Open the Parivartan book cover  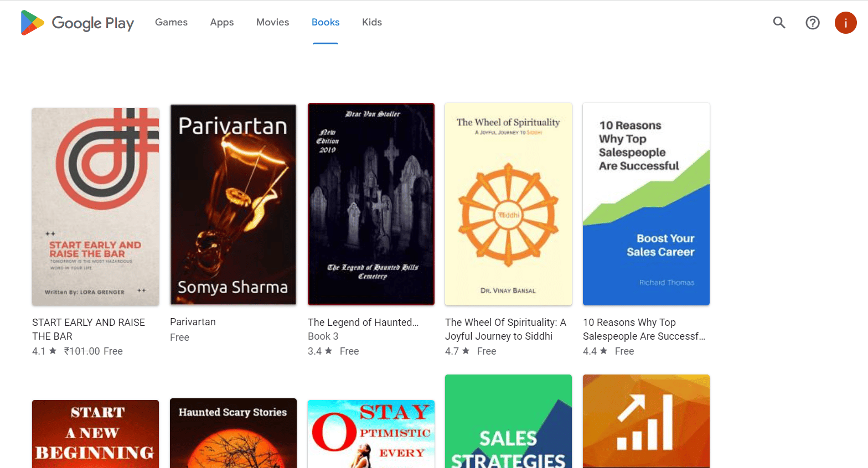[233, 204]
